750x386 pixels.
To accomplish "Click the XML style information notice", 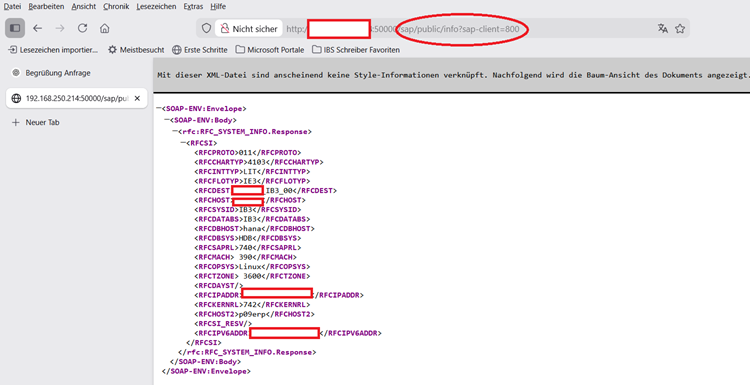I will 453,75.
